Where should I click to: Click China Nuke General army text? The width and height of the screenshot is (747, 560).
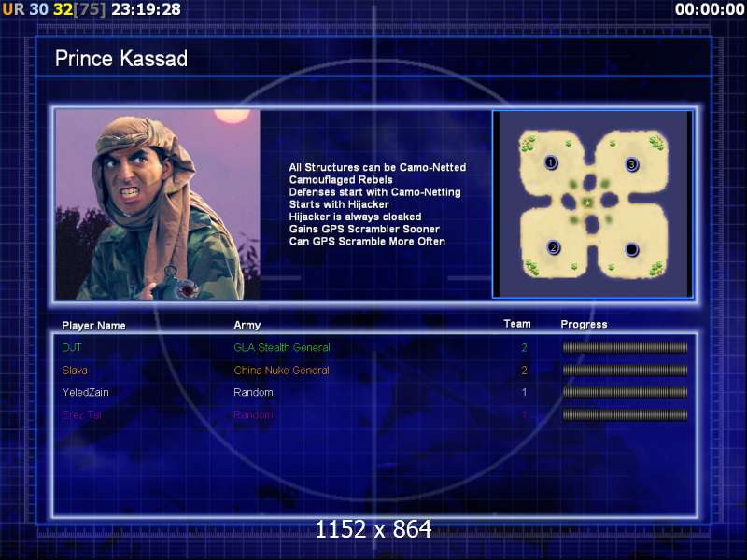[281, 370]
